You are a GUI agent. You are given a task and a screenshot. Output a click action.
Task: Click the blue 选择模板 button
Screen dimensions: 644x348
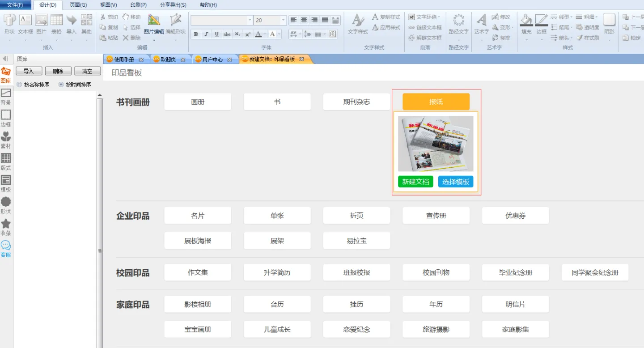(x=456, y=182)
